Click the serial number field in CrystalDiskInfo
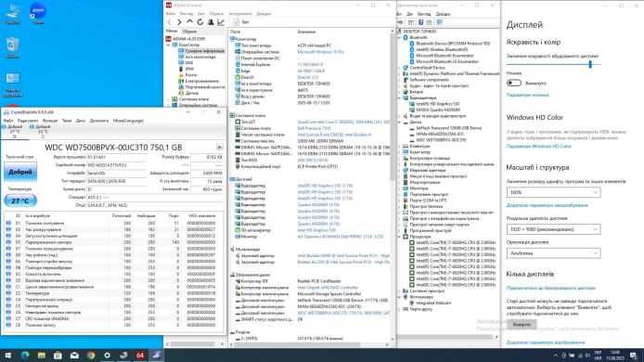This screenshot has height=362, width=644. click(116, 165)
